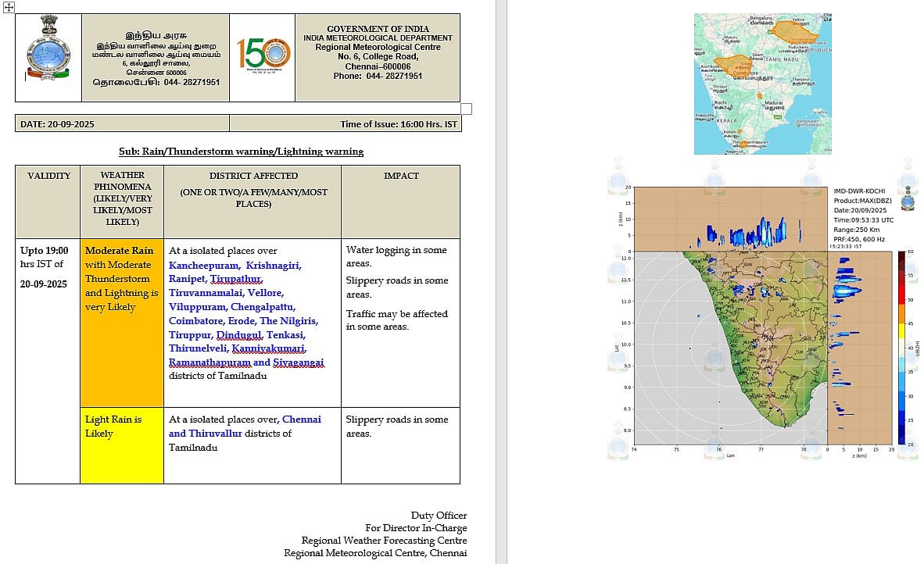Image resolution: width=924 pixels, height=564 pixels.
Task: Click the 'IMPACT' column header
Action: coord(401,176)
